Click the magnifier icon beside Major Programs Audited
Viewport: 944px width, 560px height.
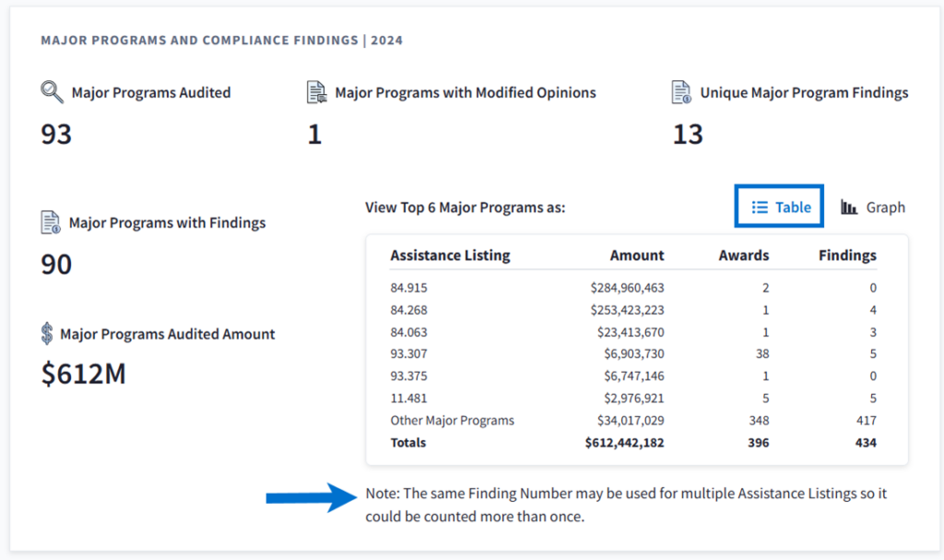[52, 92]
